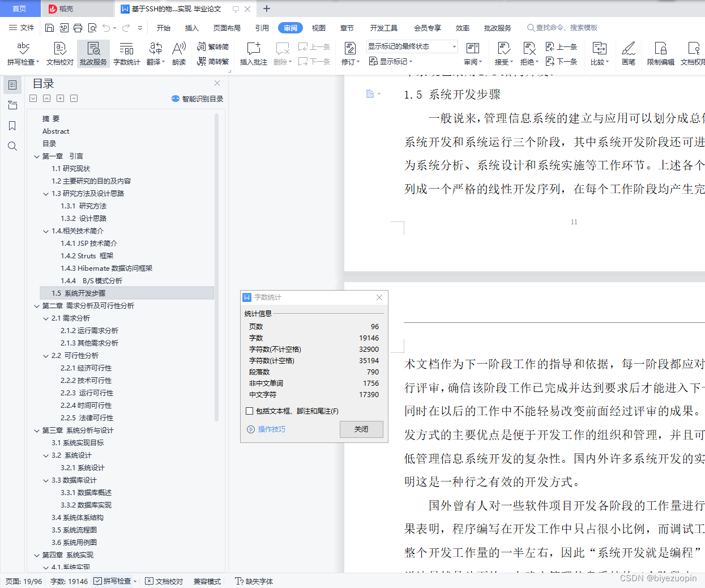Collapse 第三章 系统分析与设计 node
Screen dimensions: 705x588
tap(37, 431)
